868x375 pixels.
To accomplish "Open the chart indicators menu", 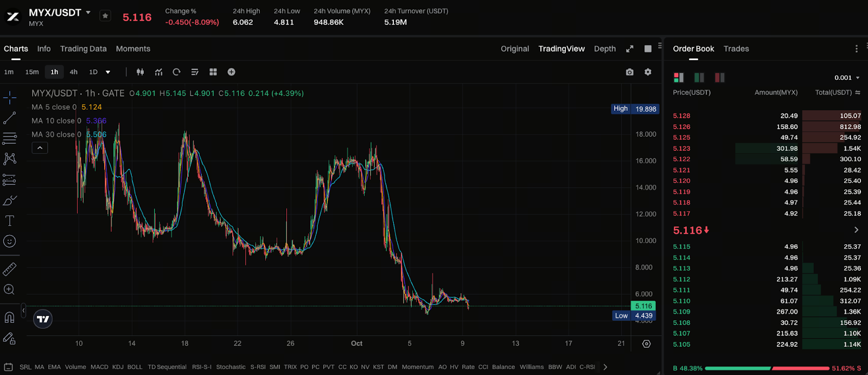I will click(x=158, y=72).
